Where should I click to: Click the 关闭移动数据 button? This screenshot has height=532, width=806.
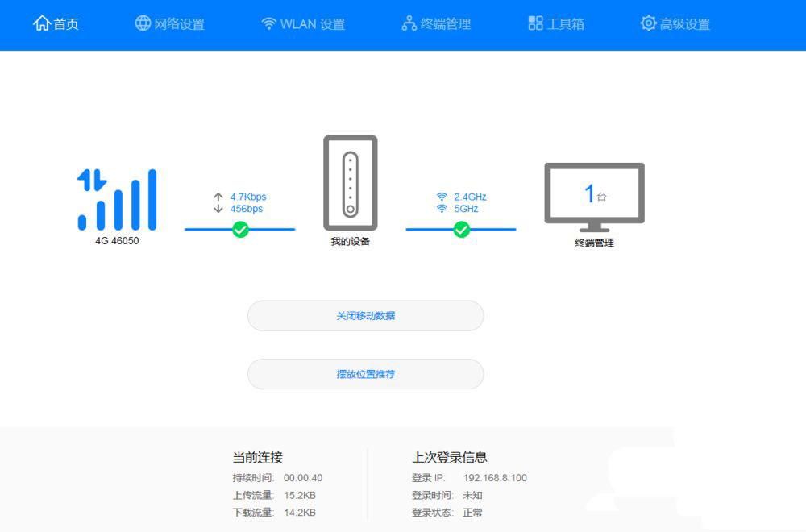pos(365,316)
